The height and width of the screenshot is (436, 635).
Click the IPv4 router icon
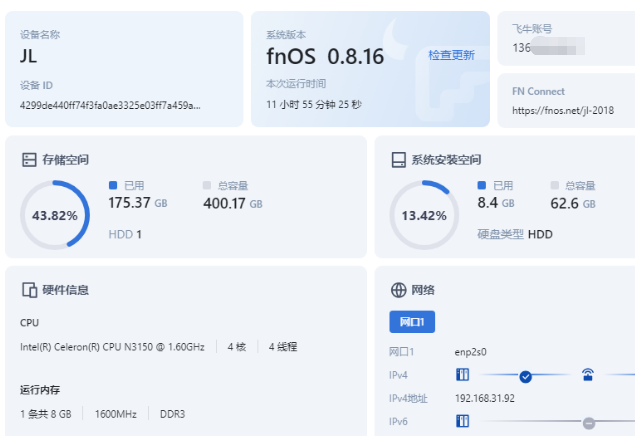tap(588, 374)
